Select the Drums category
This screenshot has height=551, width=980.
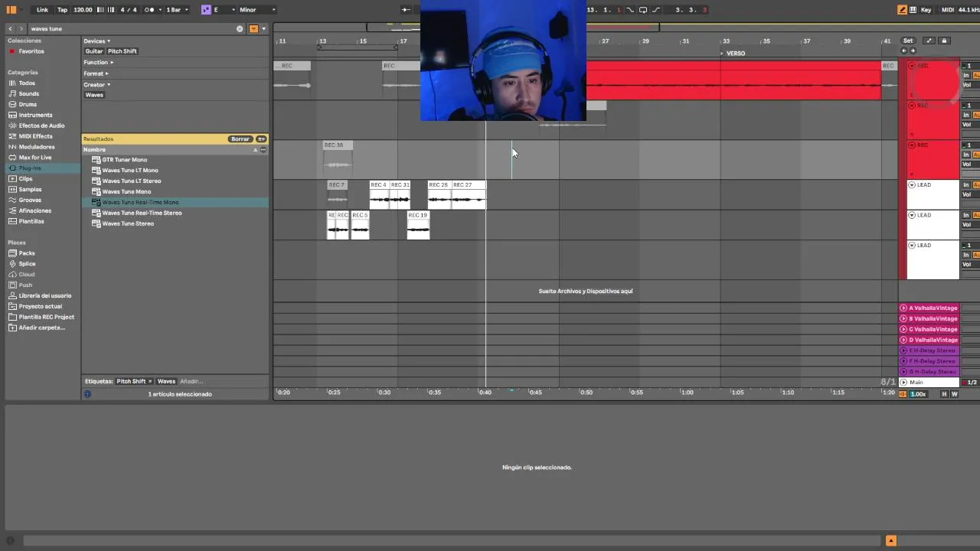(x=28, y=104)
